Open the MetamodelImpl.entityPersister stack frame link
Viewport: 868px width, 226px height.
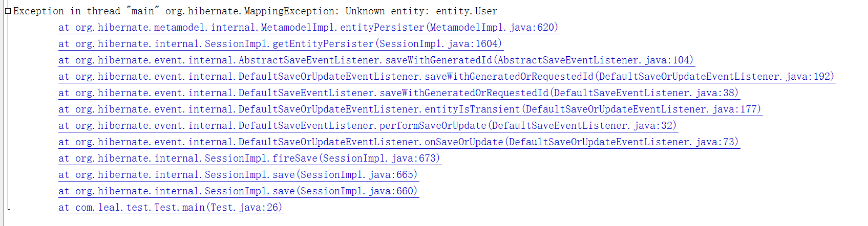pyautogui.click(x=308, y=28)
